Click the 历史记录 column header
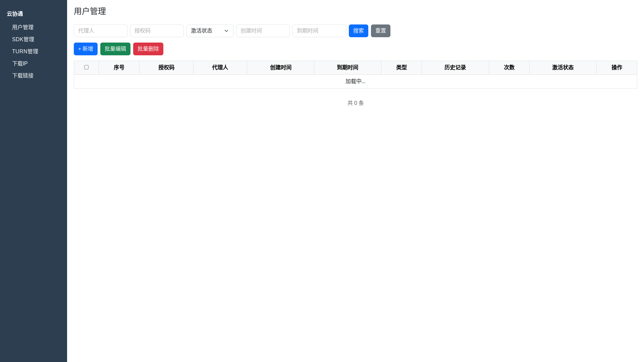This screenshot has width=644, height=362. [455, 68]
